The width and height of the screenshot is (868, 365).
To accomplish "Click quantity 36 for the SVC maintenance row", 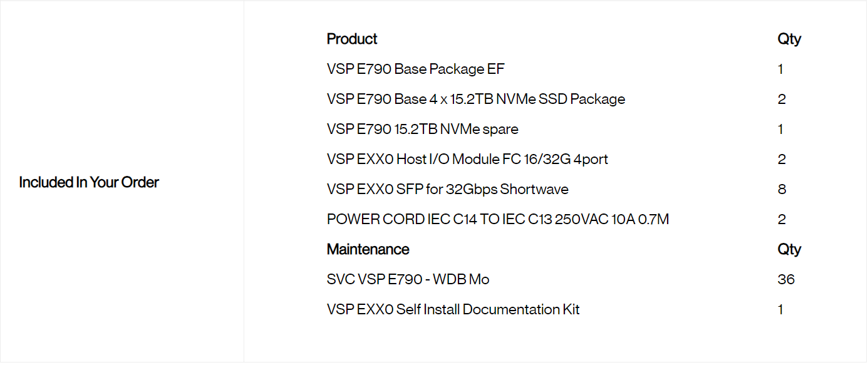I will [x=786, y=279].
